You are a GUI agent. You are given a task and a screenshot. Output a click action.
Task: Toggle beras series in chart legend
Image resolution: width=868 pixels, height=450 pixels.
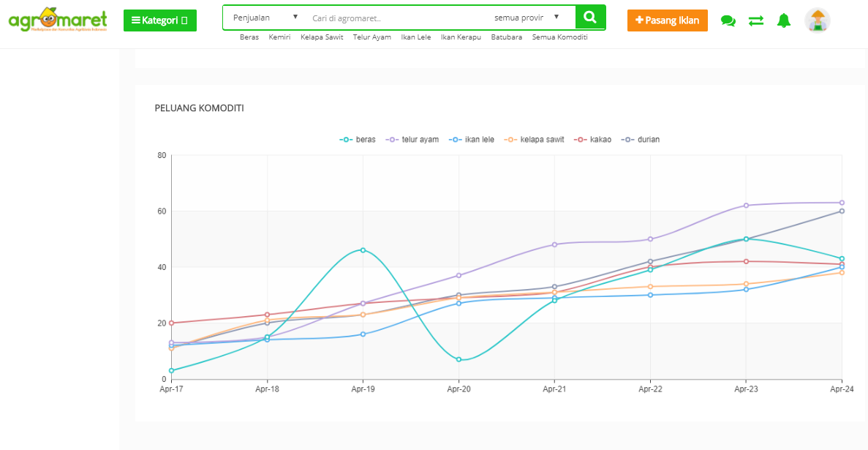tap(358, 140)
